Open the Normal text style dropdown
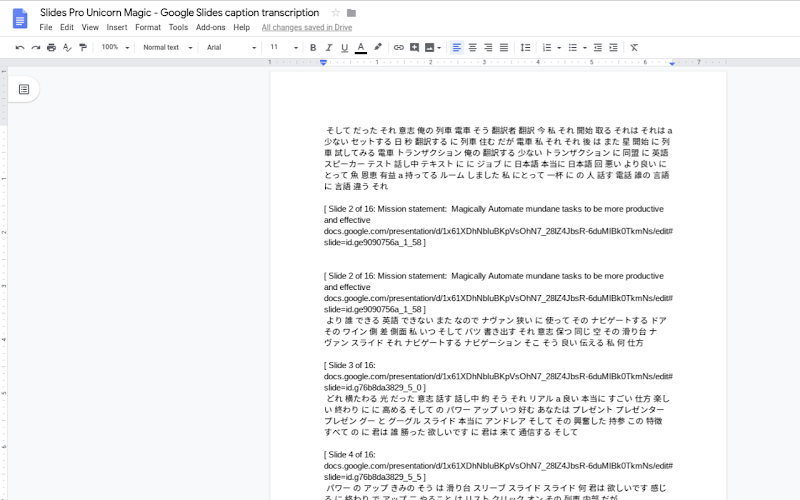Screen dimensions: 800x500 pos(167,47)
